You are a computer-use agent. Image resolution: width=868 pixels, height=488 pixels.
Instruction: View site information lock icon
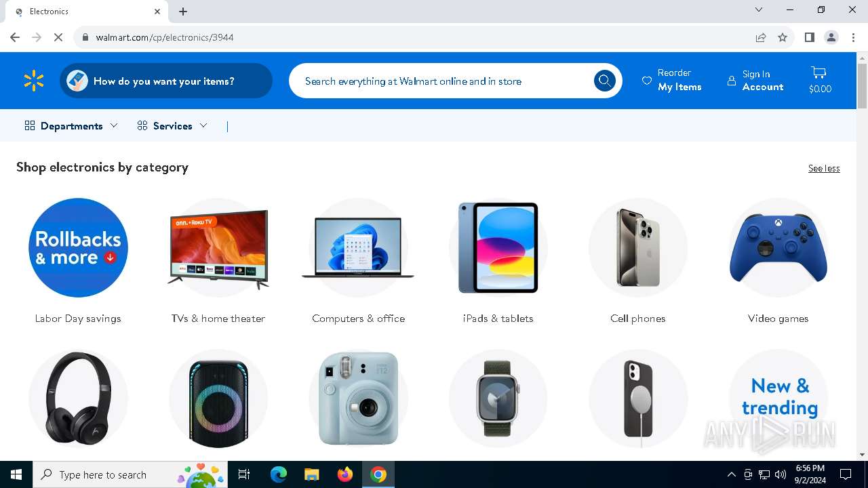click(x=85, y=37)
